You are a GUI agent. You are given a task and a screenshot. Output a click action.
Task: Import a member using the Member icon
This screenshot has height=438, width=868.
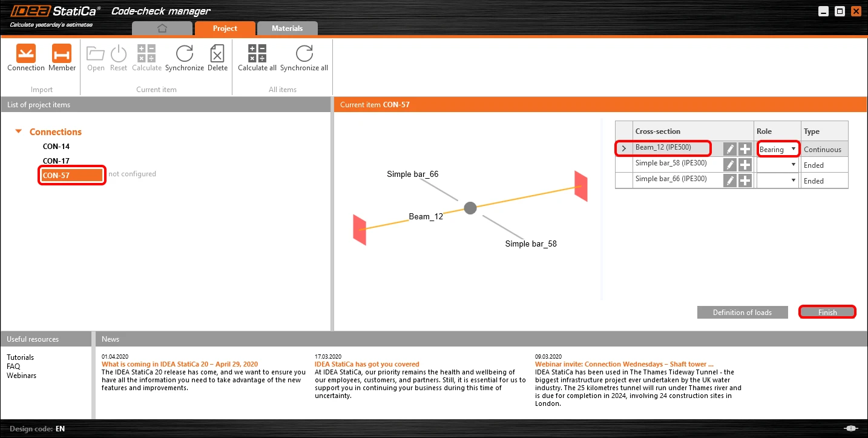click(x=62, y=53)
